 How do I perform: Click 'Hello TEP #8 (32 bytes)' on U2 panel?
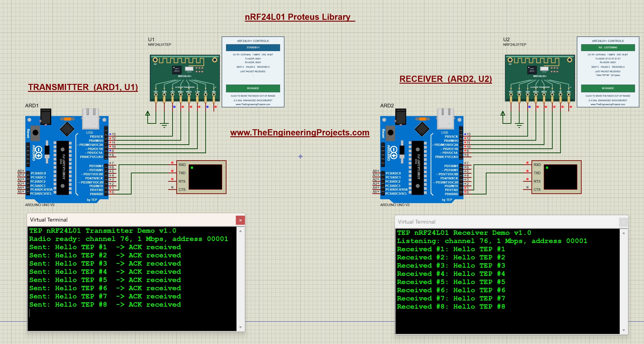pyautogui.click(x=608, y=75)
